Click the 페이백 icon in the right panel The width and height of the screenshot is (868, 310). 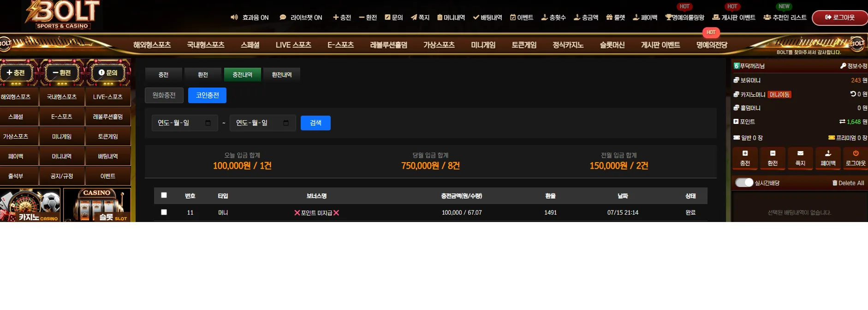[828, 153]
